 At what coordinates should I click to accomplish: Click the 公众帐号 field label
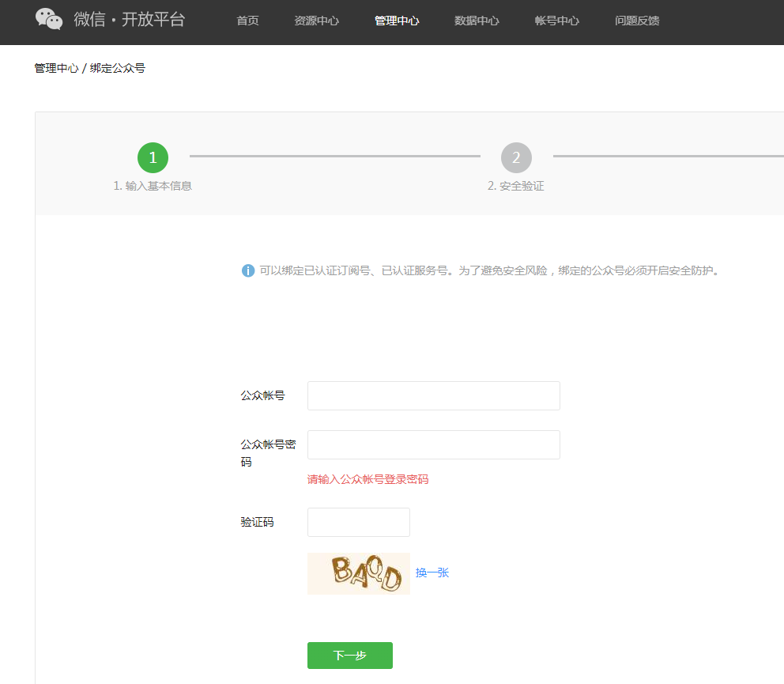tap(262, 395)
